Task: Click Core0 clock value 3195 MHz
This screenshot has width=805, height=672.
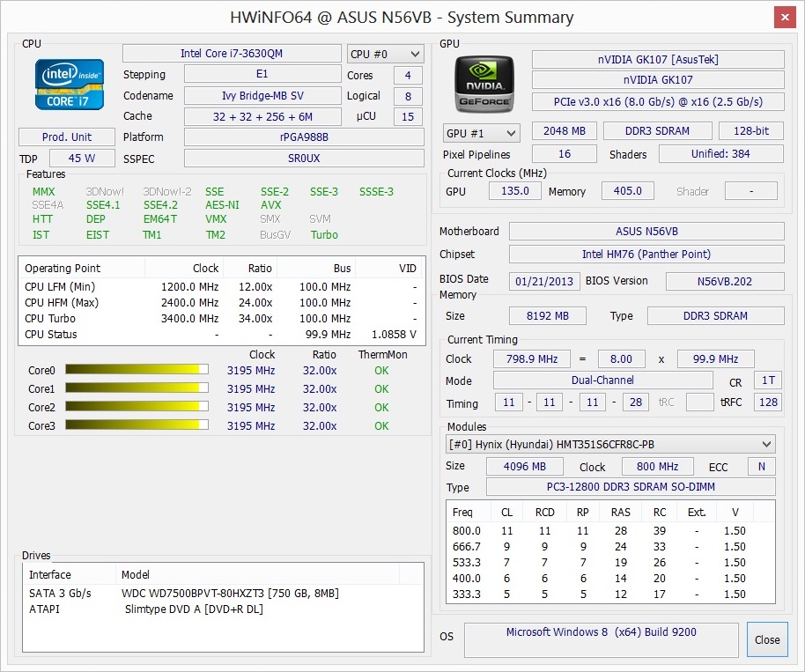Action: (251, 370)
